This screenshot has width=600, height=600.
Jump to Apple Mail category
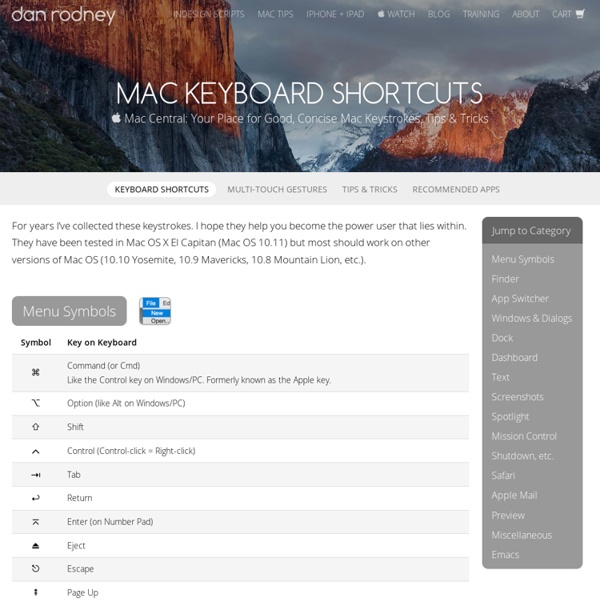[x=514, y=496]
